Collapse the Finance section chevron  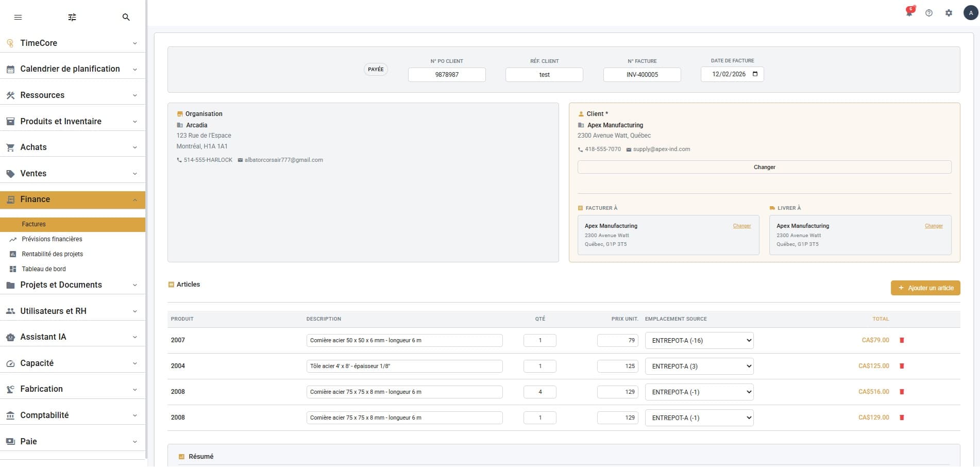click(x=135, y=200)
